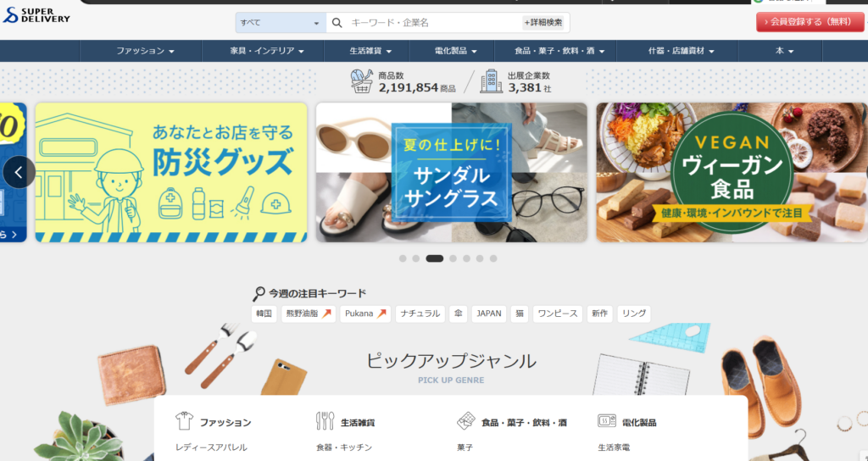This screenshot has width=868, height=461.
Task: Click the 熊野油脂 keyword tag
Action: point(309,314)
